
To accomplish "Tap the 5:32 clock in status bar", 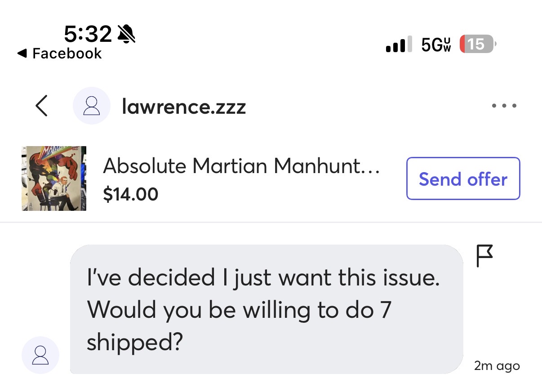I will click(x=88, y=34).
